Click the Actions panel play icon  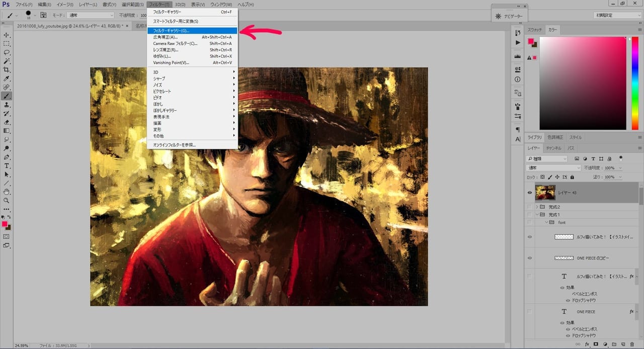518,43
